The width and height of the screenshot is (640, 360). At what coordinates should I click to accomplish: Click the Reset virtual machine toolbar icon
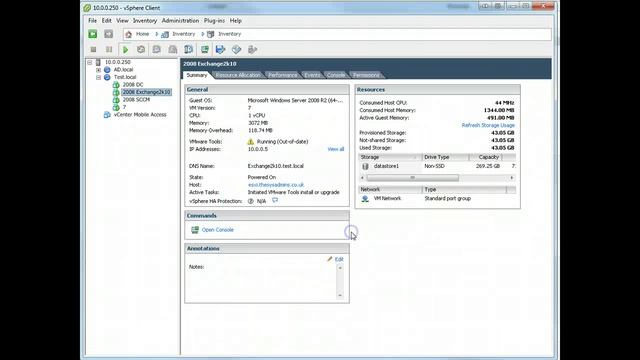141,49
